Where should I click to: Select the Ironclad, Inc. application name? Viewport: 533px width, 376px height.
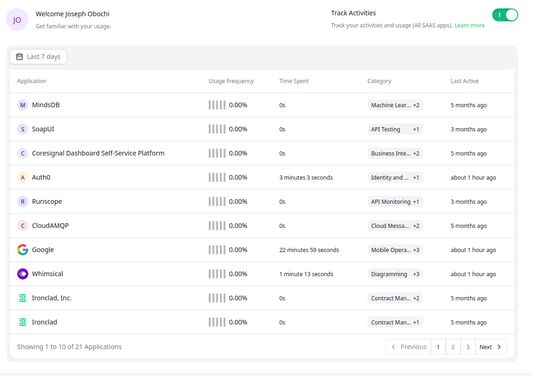pos(51,298)
